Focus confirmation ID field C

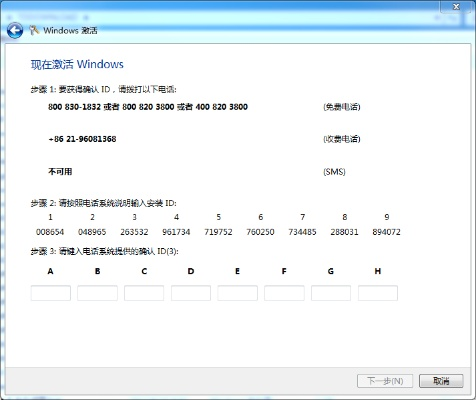[x=144, y=293]
